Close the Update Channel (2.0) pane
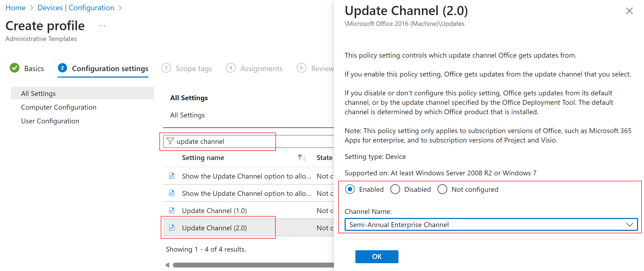This screenshot has height=271, width=644. click(629, 11)
